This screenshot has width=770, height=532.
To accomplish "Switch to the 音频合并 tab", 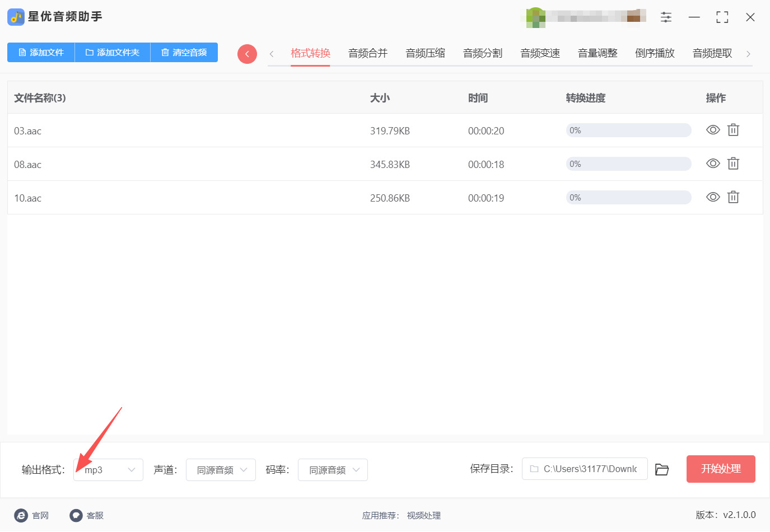I will pyautogui.click(x=368, y=53).
